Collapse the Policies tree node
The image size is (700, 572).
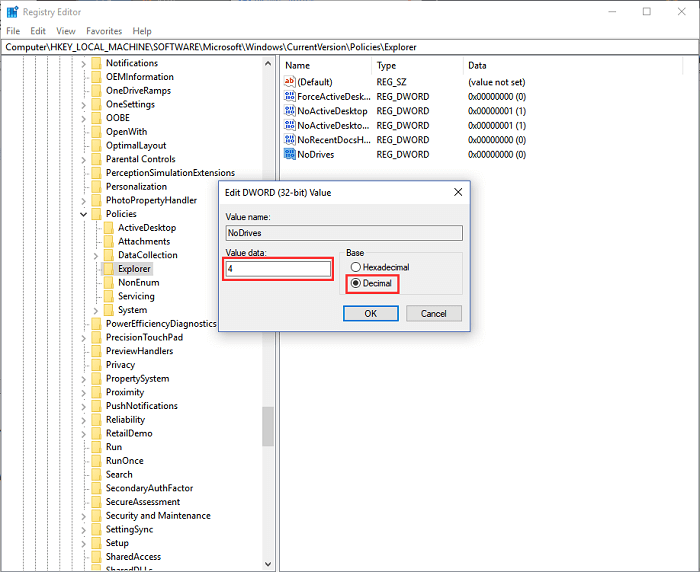[83, 214]
